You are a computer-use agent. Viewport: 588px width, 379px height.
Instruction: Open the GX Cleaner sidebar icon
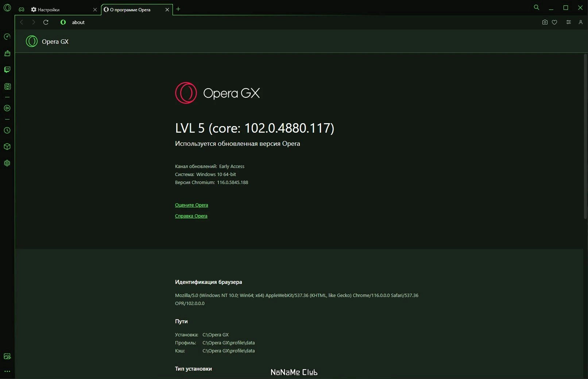point(7,53)
